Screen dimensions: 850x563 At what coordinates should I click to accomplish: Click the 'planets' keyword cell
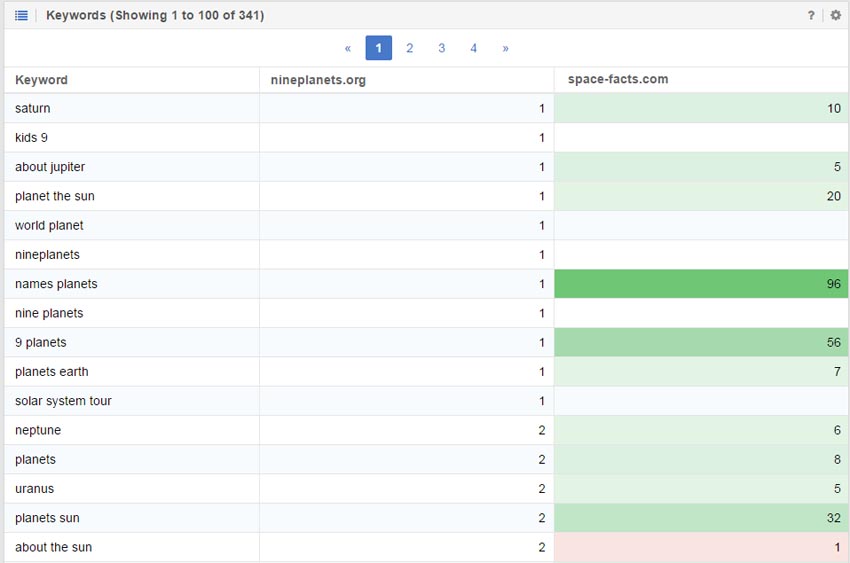(x=132, y=460)
